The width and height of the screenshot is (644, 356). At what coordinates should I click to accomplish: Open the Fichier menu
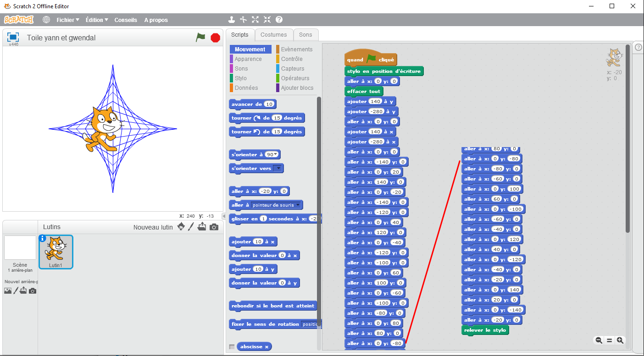[68, 20]
